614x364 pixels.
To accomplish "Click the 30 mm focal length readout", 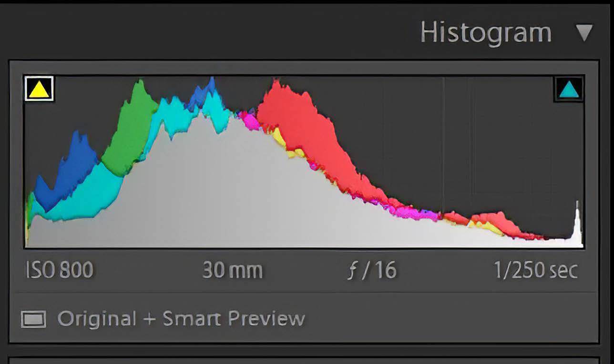I will click(232, 270).
